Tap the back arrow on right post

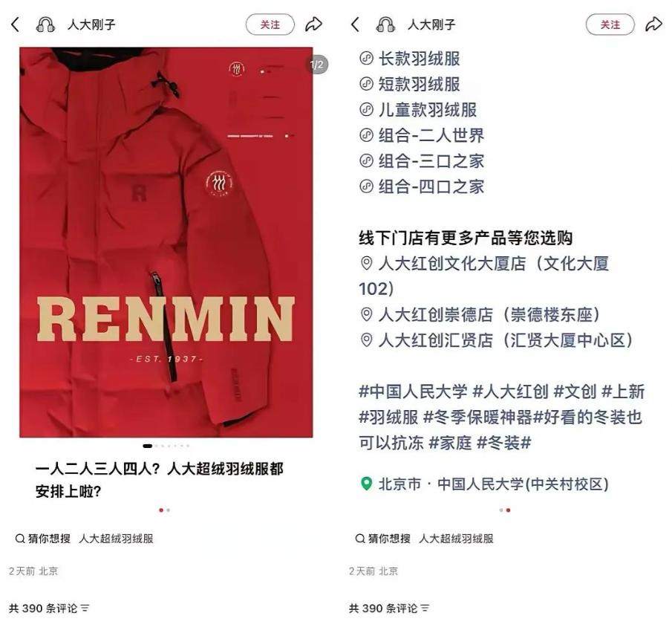pos(355,25)
